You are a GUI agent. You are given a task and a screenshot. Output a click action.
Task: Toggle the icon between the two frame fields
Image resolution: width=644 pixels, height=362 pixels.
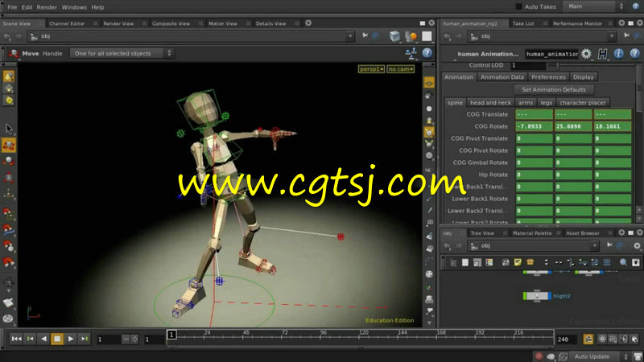[x=134, y=339]
